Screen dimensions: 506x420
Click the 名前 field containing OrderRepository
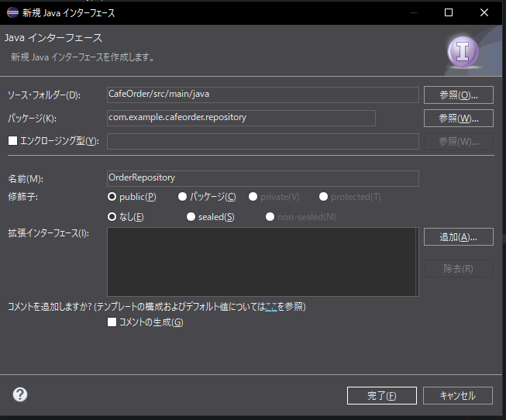tap(263, 178)
